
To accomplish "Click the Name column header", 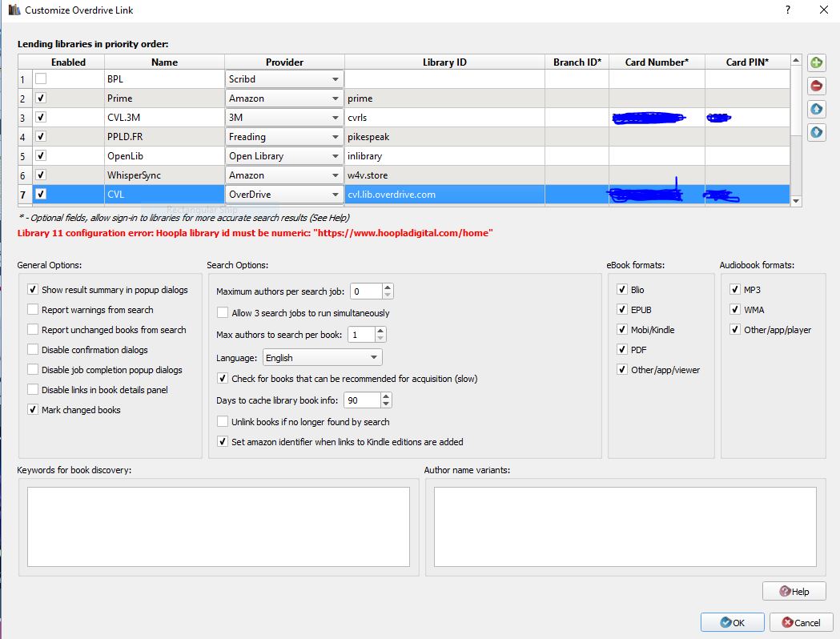I will (x=164, y=62).
